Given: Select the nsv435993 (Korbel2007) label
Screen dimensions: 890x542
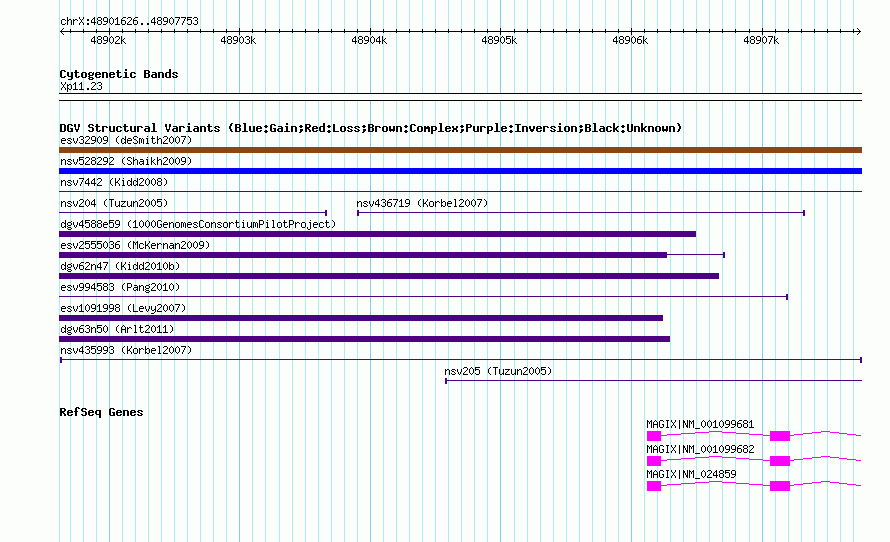Looking at the screenshot, I should 126,350.
